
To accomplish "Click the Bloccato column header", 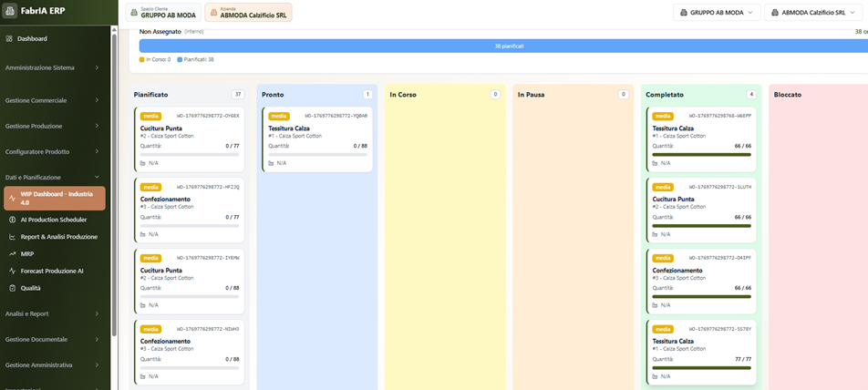I will [x=787, y=95].
